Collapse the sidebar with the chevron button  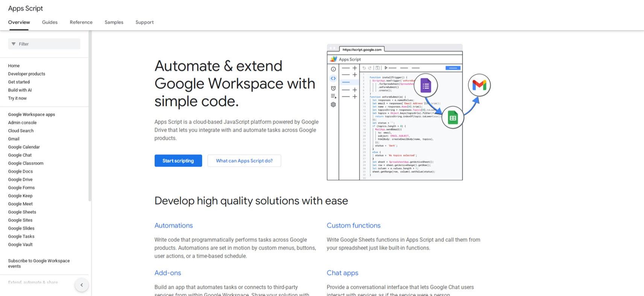[82, 285]
